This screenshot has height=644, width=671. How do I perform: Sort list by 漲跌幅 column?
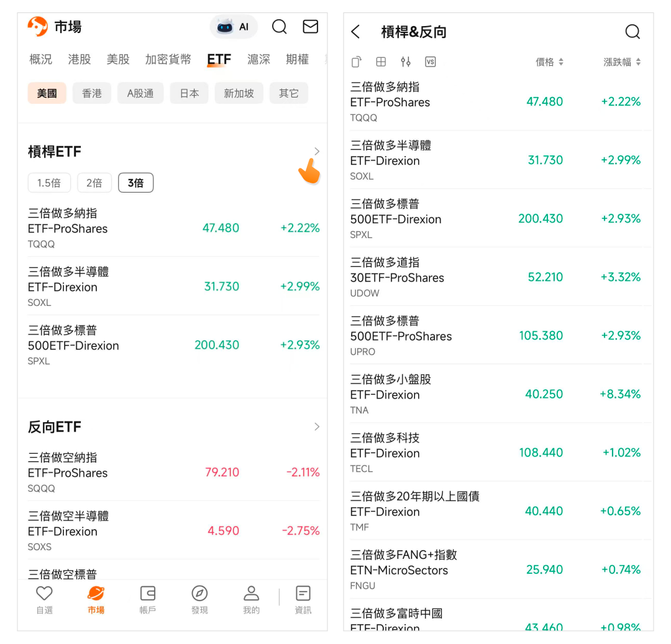pyautogui.click(x=621, y=62)
